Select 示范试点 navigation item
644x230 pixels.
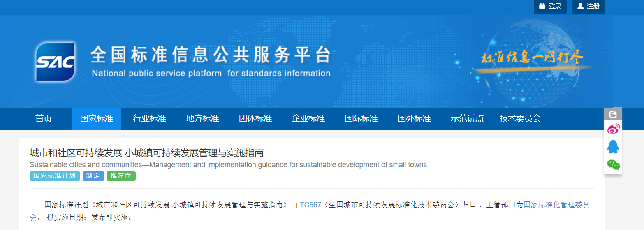(467, 119)
